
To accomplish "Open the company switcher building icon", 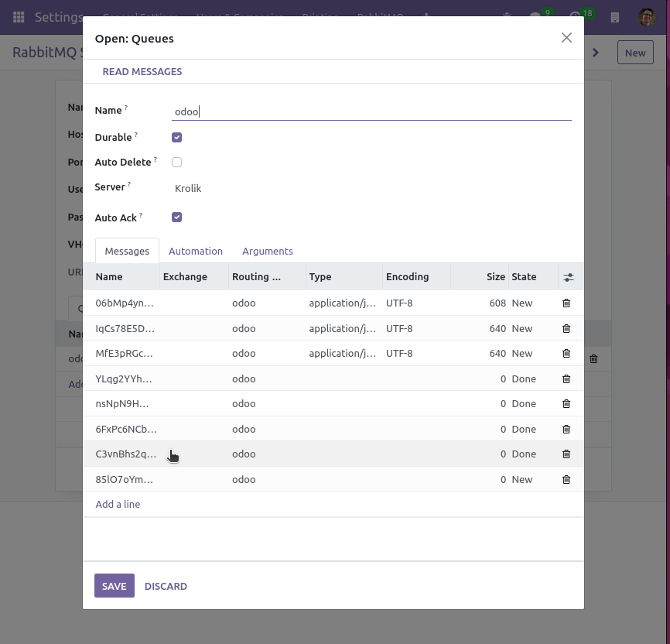I will (615, 17).
